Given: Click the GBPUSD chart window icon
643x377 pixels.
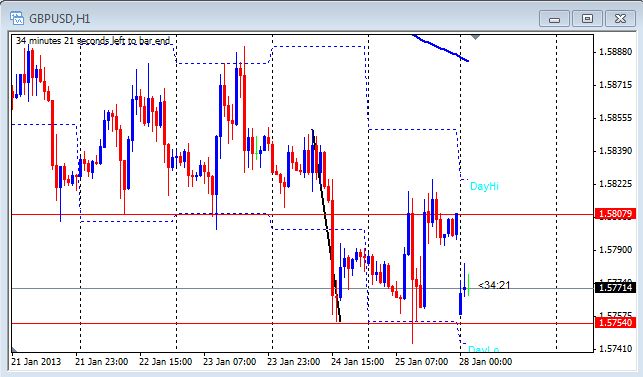Looking at the screenshot, I should [17, 18].
